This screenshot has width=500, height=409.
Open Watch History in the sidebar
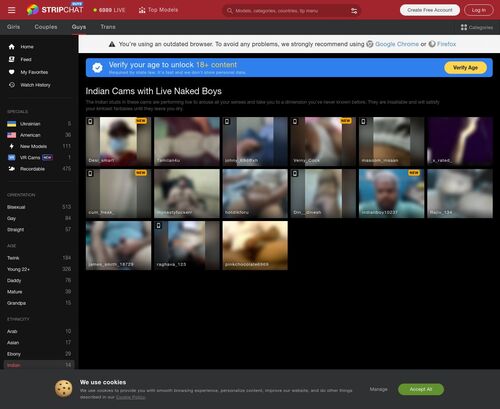35,85
